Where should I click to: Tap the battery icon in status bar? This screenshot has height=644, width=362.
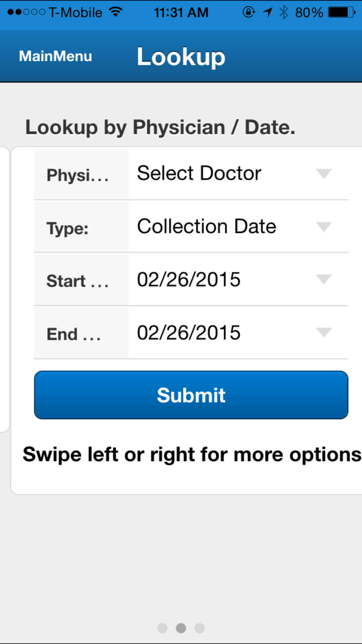tap(342, 12)
